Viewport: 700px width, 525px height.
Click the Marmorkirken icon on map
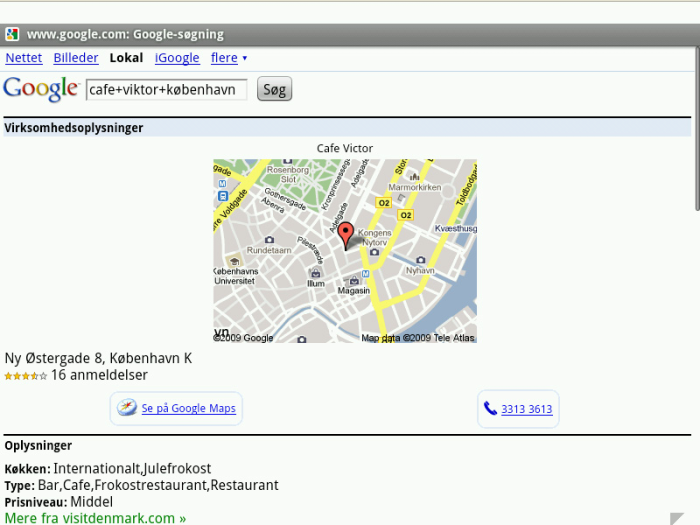[415, 177]
